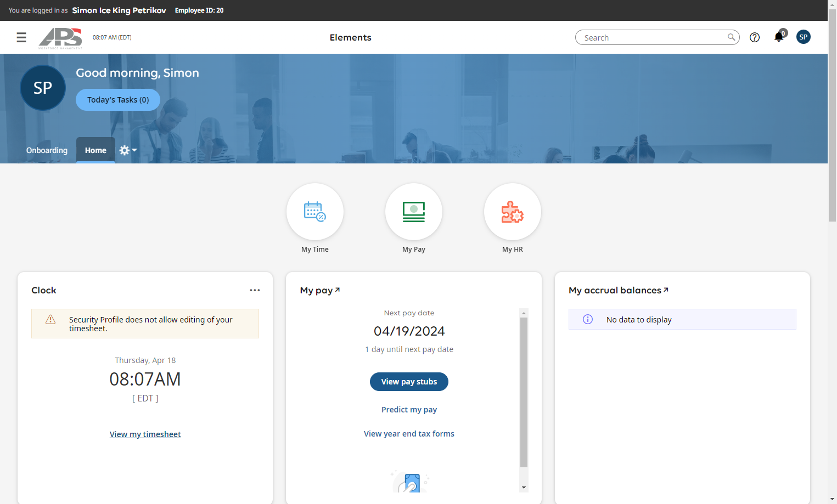Screen dimensions: 837x504
Task: Switch to the Onboarding tab
Action: coord(47,150)
